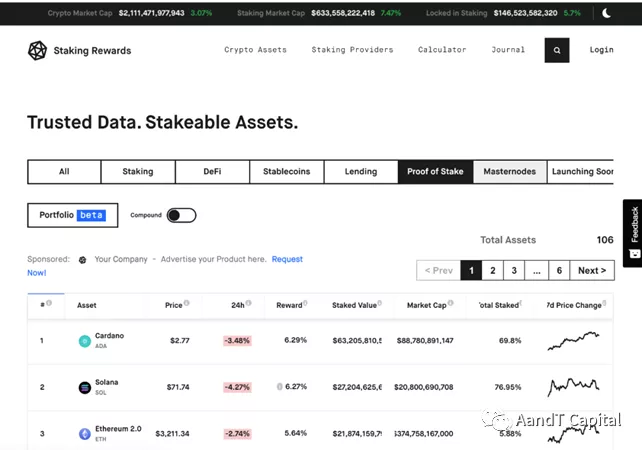
Task: Open Crypto Assets menu
Action: pos(255,50)
